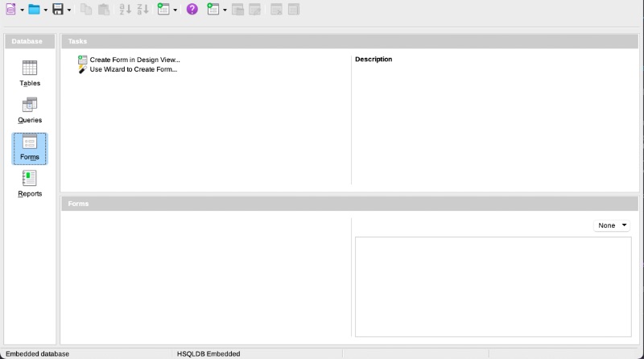Choose Create Form in Design View
Viewport: 644px width, 359px height.
134,60
